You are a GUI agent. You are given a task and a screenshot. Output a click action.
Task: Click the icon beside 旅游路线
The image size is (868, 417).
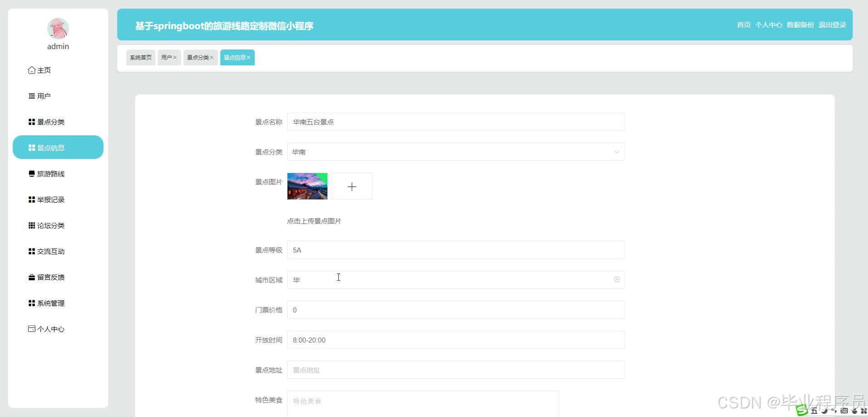pyautogui.click(x=32, y=174)
